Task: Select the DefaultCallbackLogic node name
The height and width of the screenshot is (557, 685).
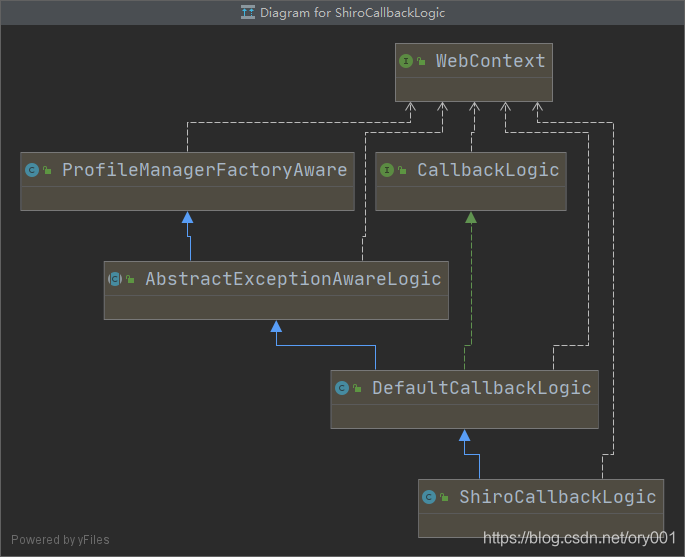Action: click(481, 388)
